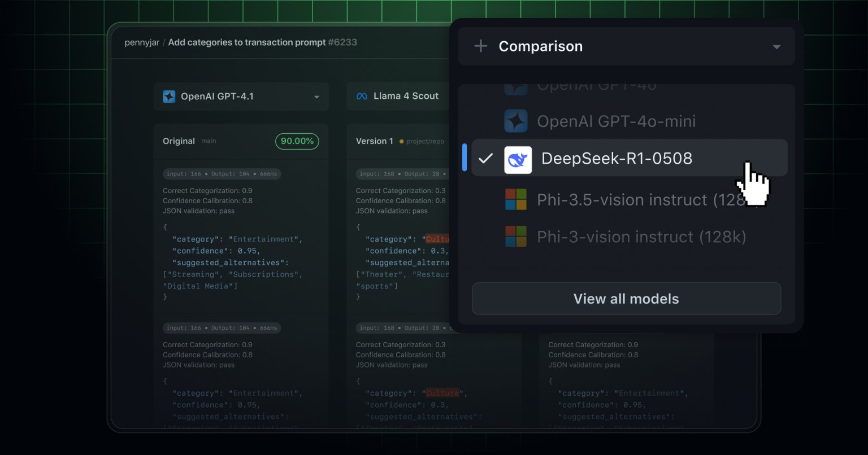Open the pennyjar breadcrumb link
This screenshot has width=868, height=455.
tap(141, 42)
